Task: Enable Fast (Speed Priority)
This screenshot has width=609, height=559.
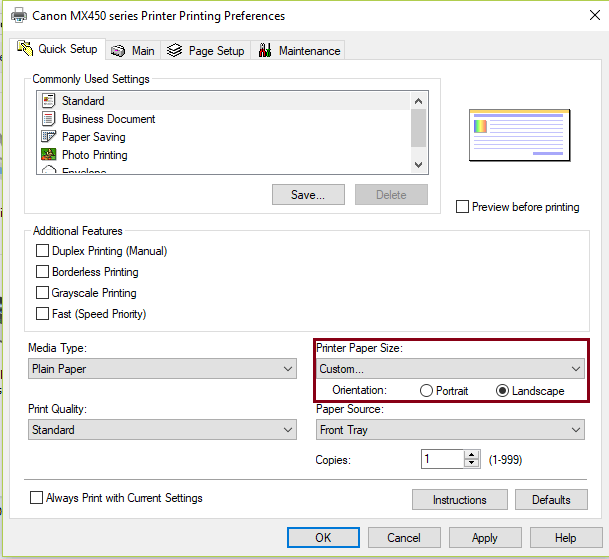Action: 42,313
